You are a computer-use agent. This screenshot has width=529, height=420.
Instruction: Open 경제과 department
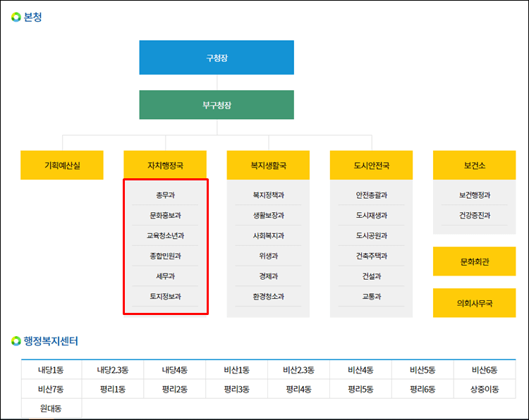(x=269, y=276)
